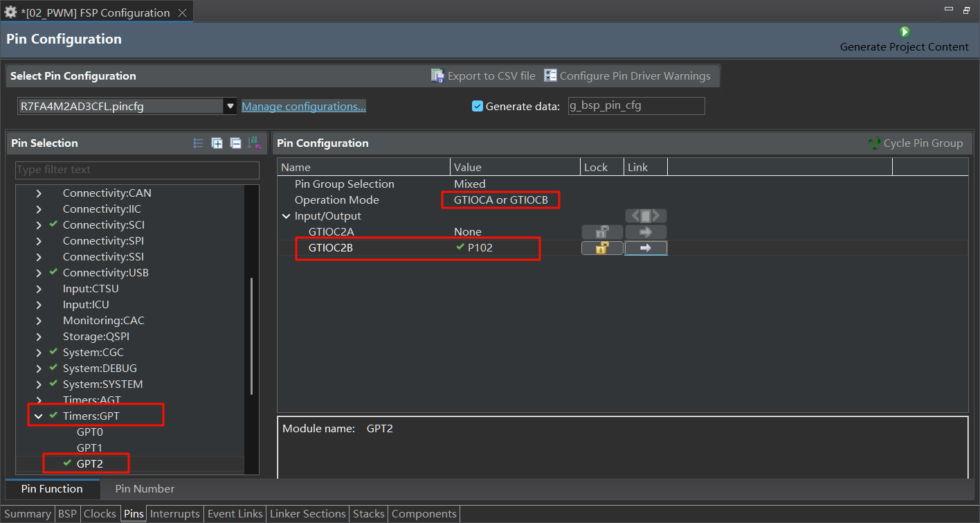The width and height of the screenshot is (980, 523).
Task: Open the R7FA4M2AD3CFL.pincfg dropdown
Action: tap(230, 106)
